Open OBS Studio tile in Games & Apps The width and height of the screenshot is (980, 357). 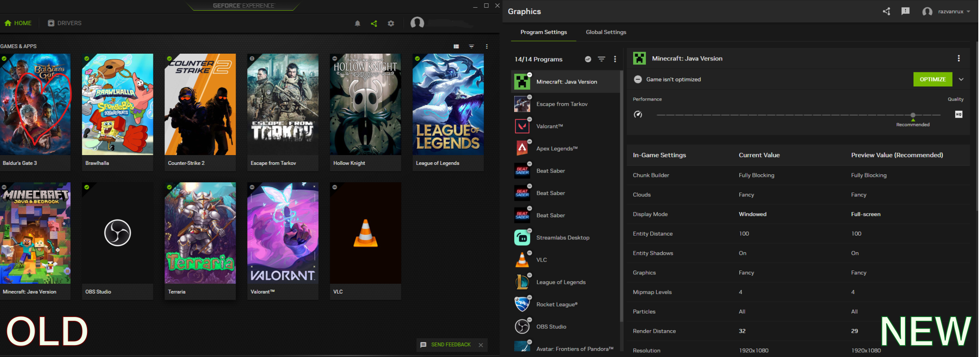118,241
